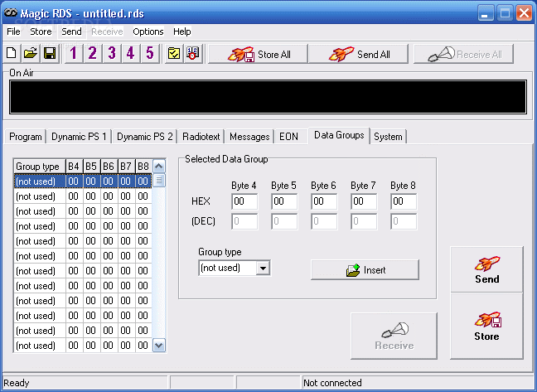Switch to the Dynamic PS 1 tab
The height and width of the screenshot is (392, 537).
(x=79, y=137)
